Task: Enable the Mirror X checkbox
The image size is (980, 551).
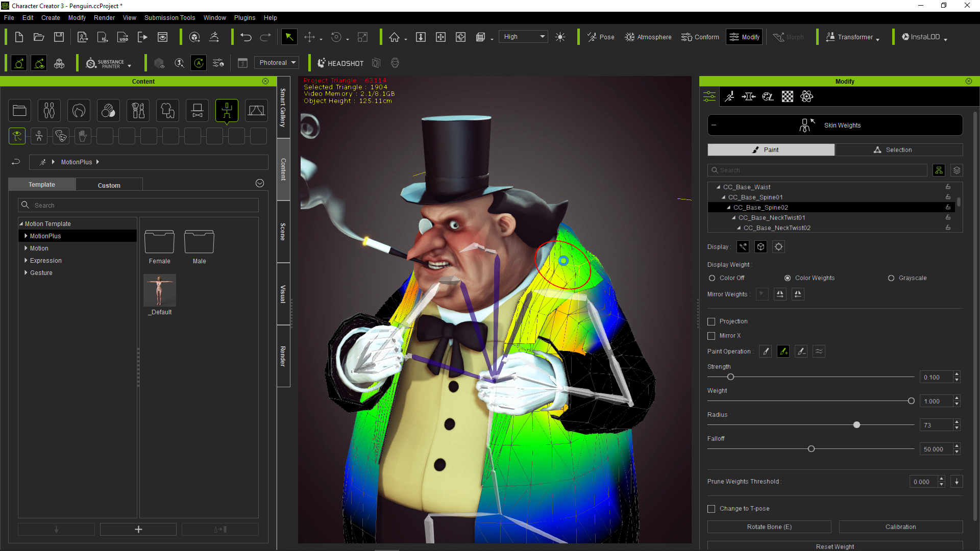Action: [x=712, y=336]
